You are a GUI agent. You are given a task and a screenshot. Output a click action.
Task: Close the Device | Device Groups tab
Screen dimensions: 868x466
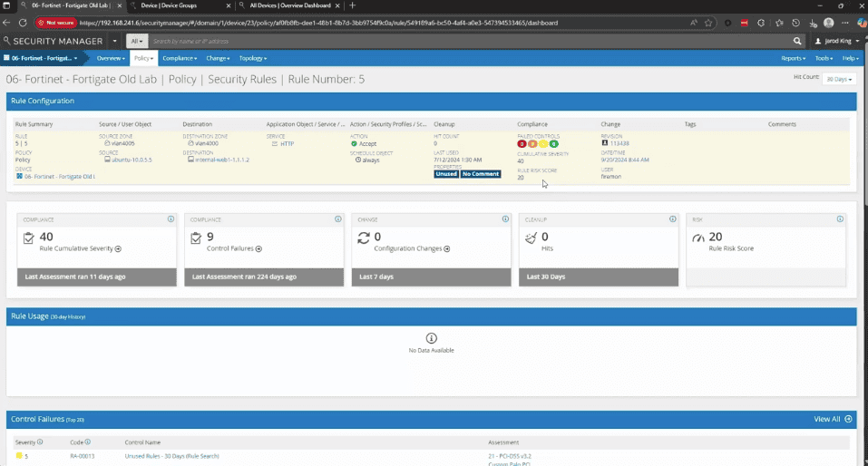[x=229, y=5]
